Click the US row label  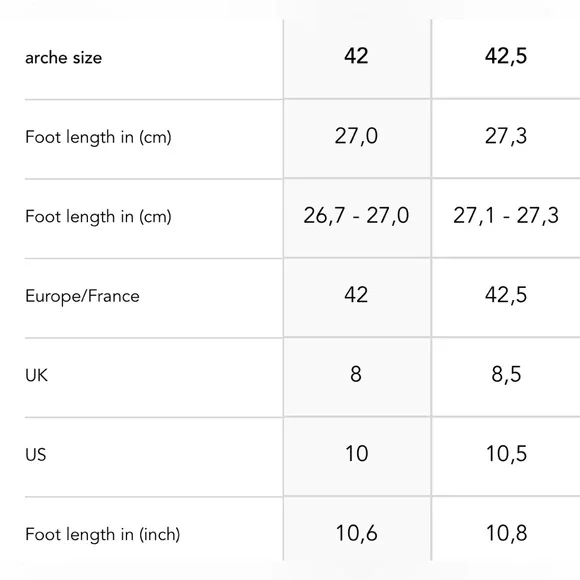[x=36, y=455]
